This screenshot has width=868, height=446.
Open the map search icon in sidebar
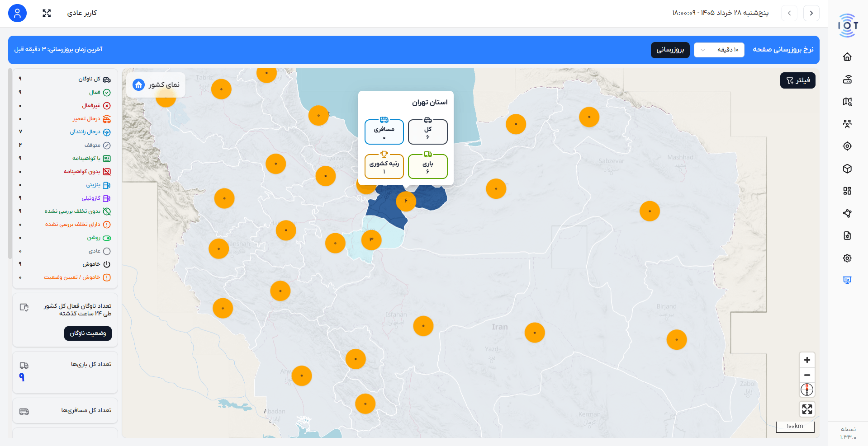[x=847, y=101]
